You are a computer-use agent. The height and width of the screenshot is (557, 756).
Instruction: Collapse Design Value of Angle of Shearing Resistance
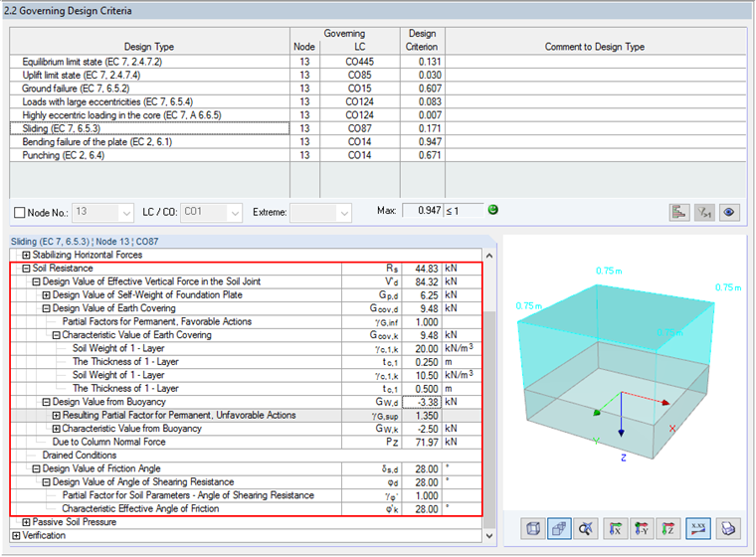point(47,482)
